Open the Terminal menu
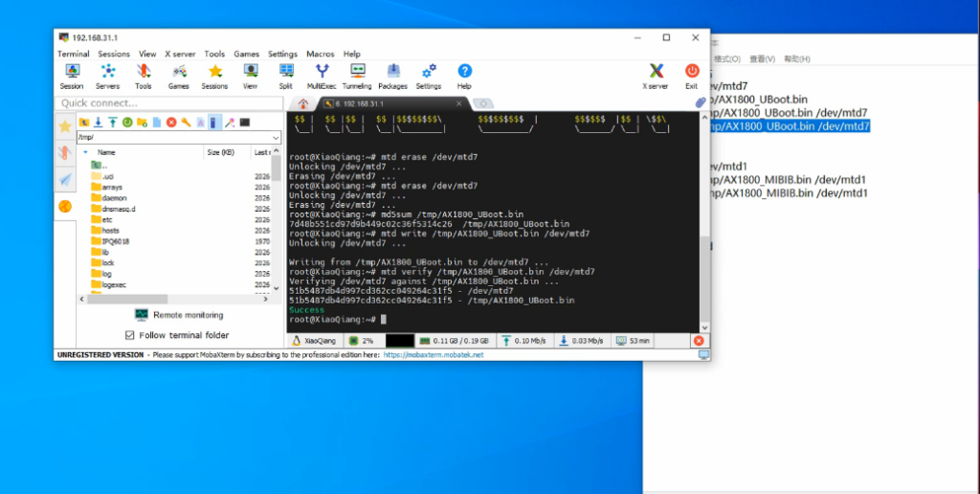Viewport: 980px width, 494px height. point(73,54)
